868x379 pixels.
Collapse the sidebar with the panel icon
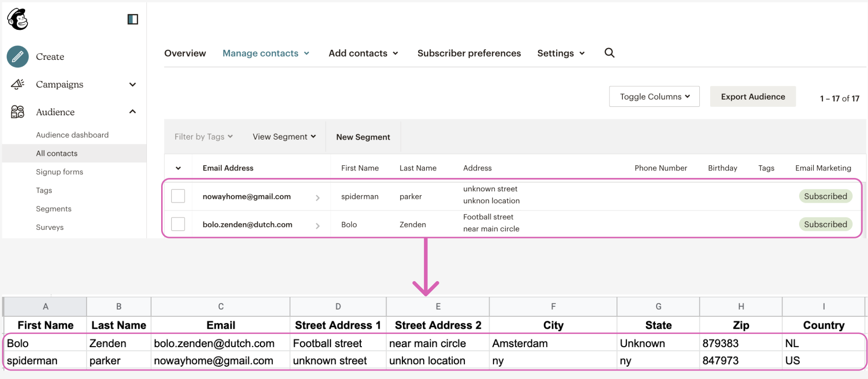click(x=133, y=19)
